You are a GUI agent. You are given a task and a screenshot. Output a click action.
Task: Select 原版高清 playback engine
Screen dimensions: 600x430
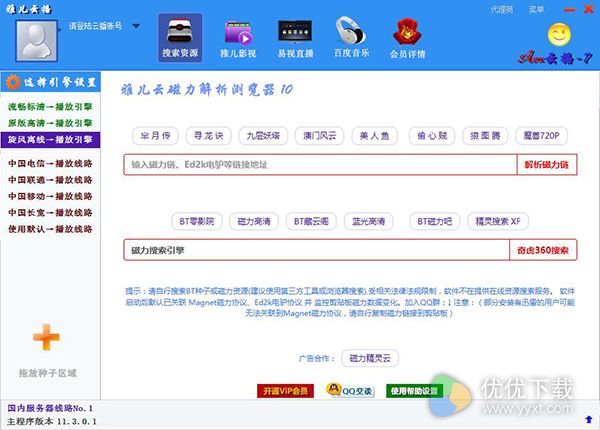50,123
